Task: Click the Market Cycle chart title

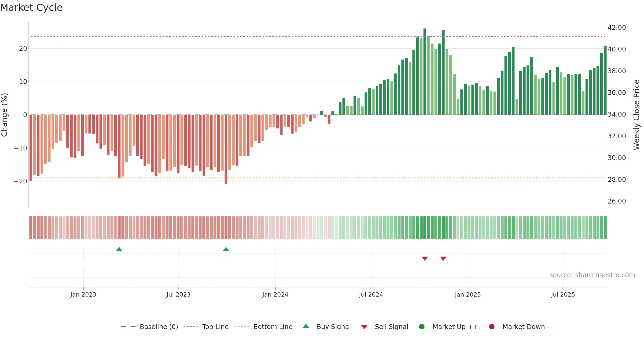Action: [31, 8]
